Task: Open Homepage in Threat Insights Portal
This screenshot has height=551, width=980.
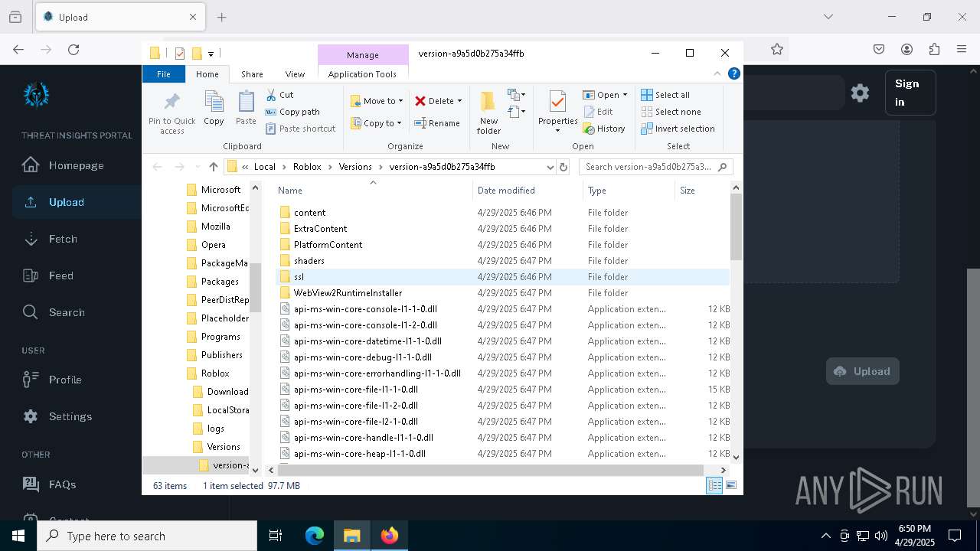Action: [x=76, y=165]
